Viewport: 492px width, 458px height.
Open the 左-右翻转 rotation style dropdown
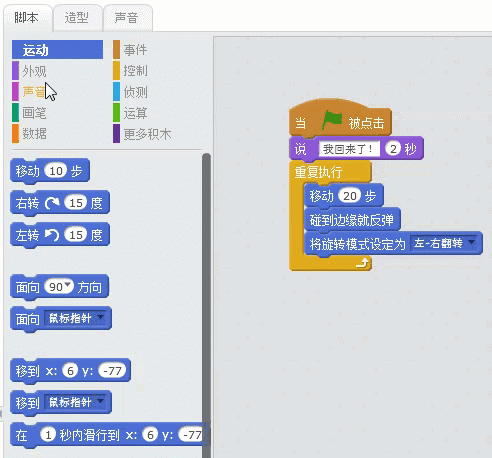pyautogui.click(x=445, y=243)
